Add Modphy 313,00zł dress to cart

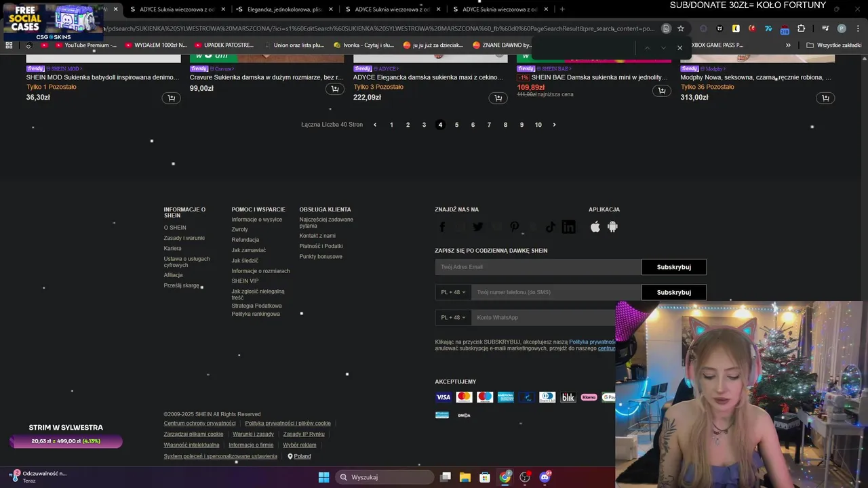click(825, 98)
